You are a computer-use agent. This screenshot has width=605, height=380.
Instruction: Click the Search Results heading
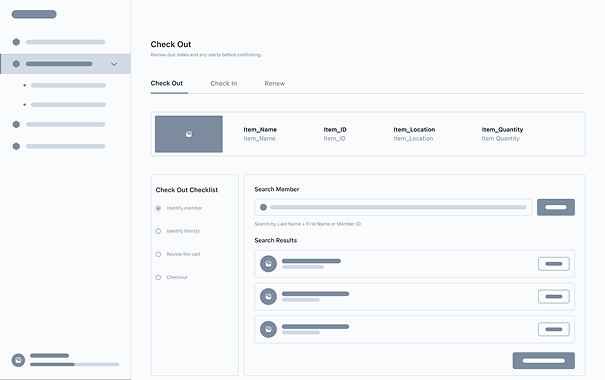tap(275, 240)
